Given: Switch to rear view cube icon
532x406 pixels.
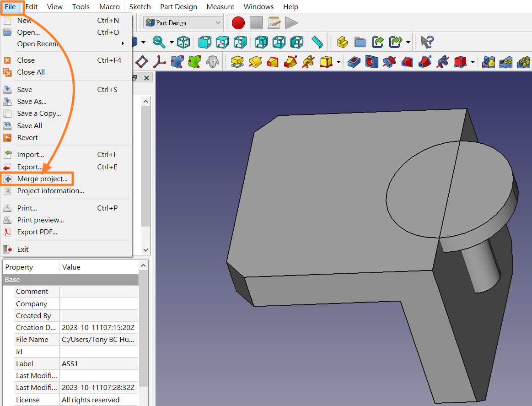Looking at the screenshot, I should [x=261, y=42].
